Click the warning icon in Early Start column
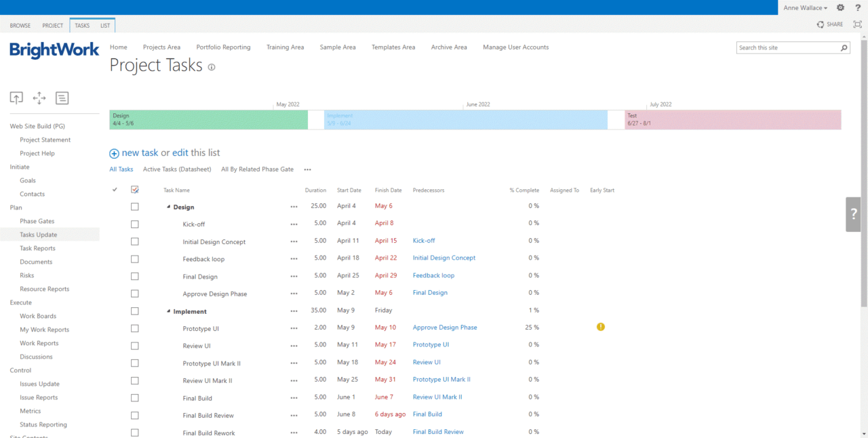The height and width of the screenshot is (438, 868). (x=600, y=327)
